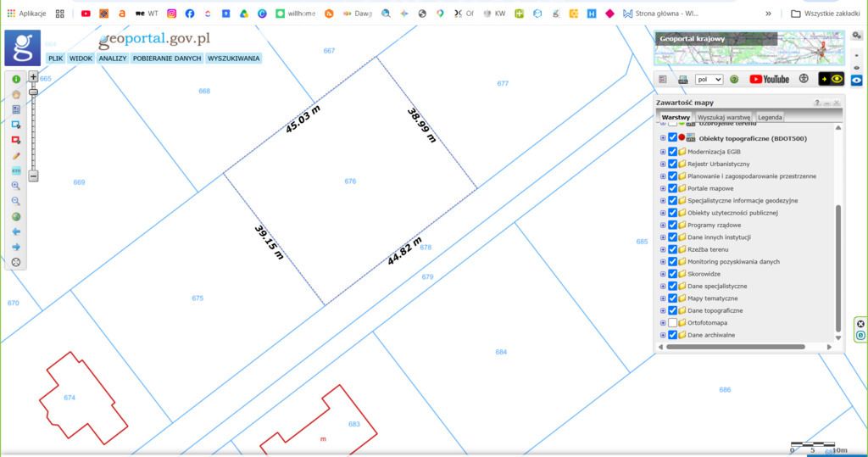Image resolution: width=868 pixels, height=457 pixels.
Task: Open the gears settings icon top right
Action: (x=856, y=36)
